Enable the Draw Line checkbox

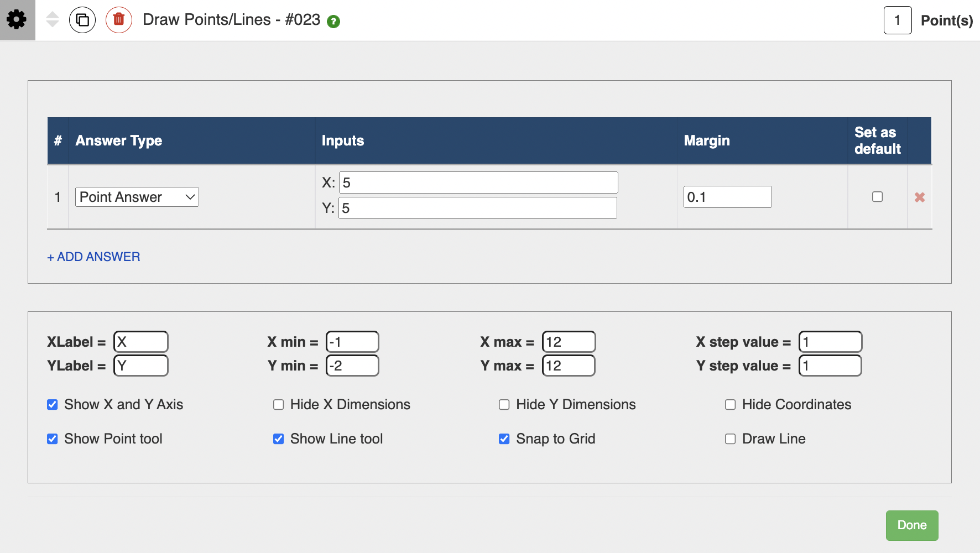731,439
